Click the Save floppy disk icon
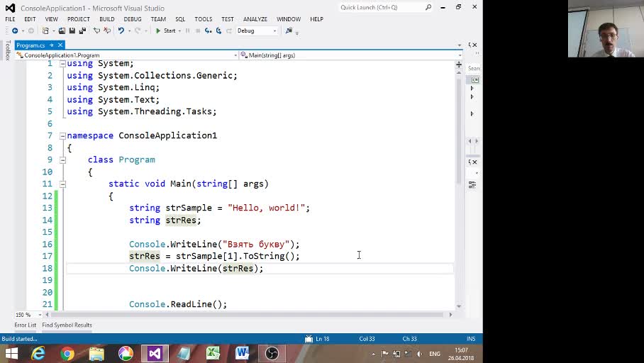 point(72,30)
